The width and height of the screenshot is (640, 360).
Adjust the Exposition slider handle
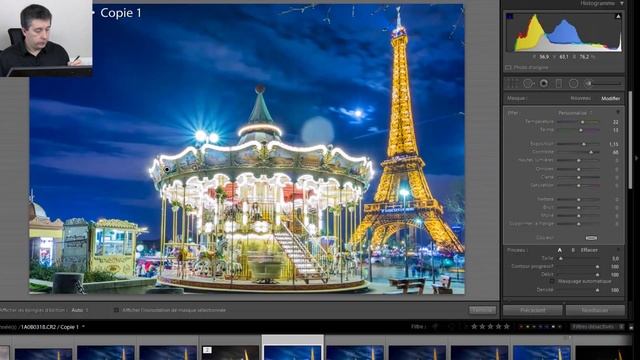(584, 144)
